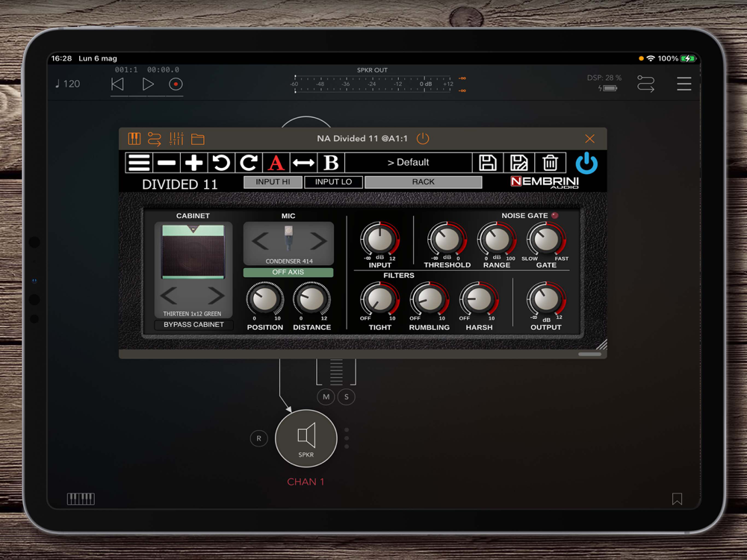Click the three dots beside SPKR node
Viewport: 747px width, 560px height.
point(347,438)
